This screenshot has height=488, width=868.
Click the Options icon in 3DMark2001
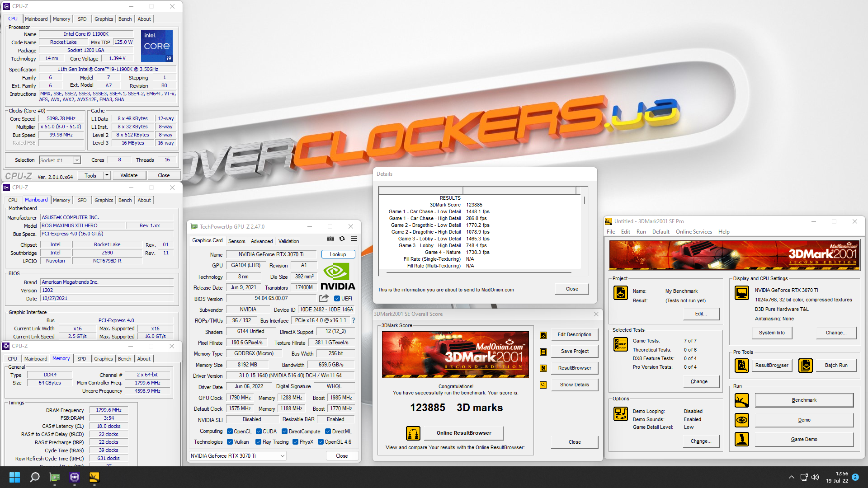pyautogui.click(x=621, y=414)
